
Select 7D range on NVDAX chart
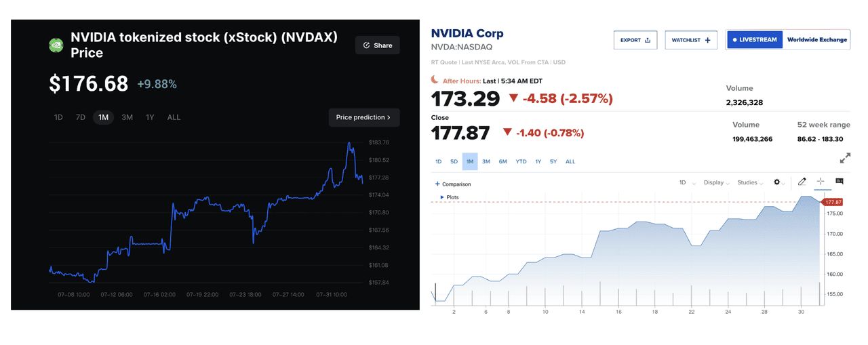point(81,117)
